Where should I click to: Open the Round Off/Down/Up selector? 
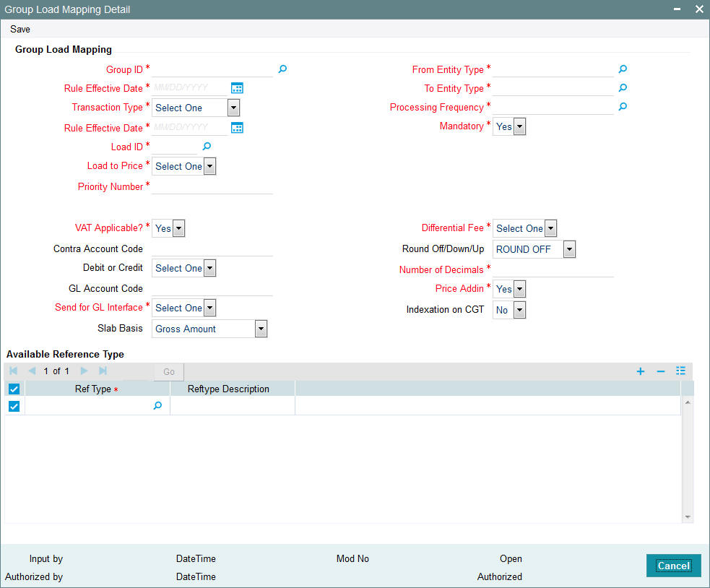pos(568,249)
